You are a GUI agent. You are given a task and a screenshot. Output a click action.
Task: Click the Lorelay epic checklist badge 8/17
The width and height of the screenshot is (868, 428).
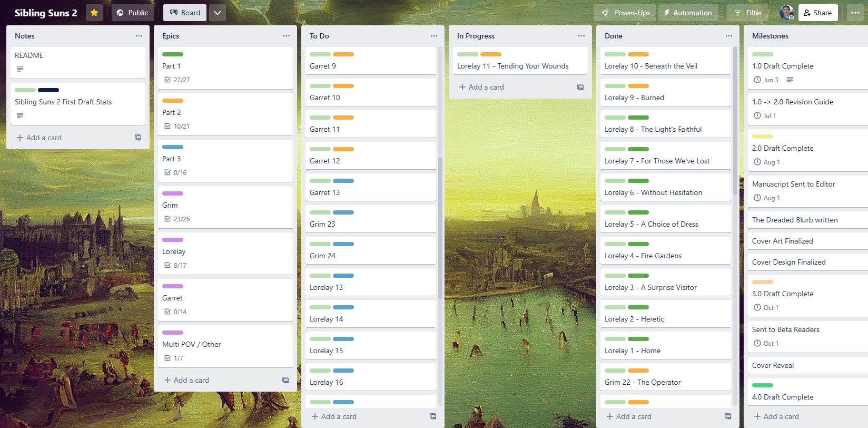pos(175,266)
